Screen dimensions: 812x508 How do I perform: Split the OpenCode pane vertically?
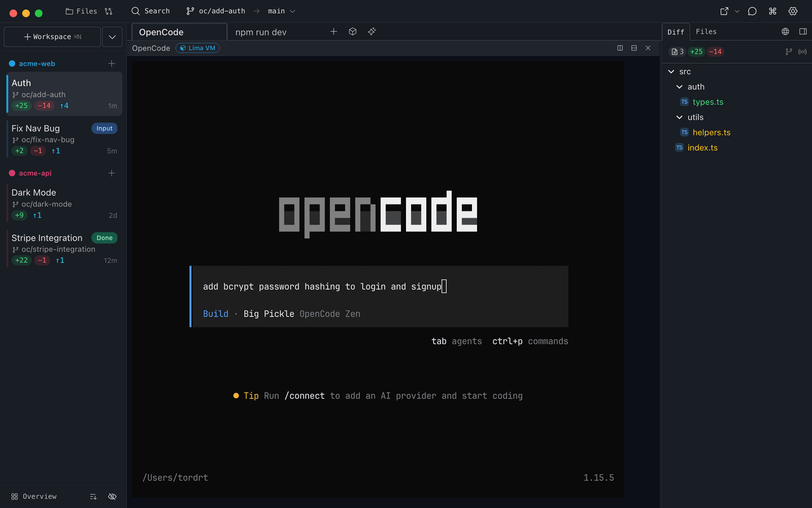click(620, 48)
